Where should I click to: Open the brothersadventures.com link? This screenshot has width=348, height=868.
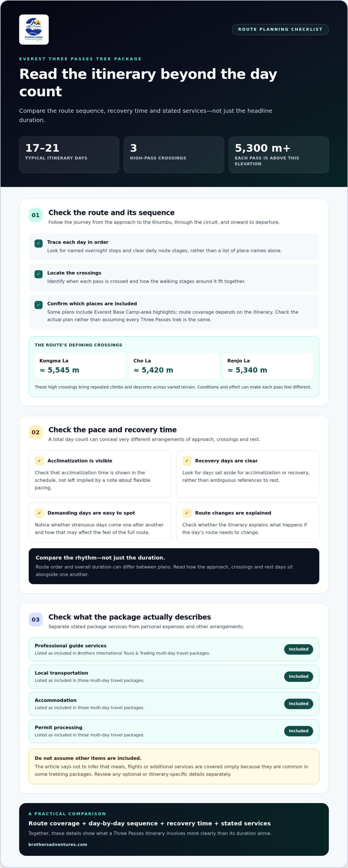pos(58,844)
